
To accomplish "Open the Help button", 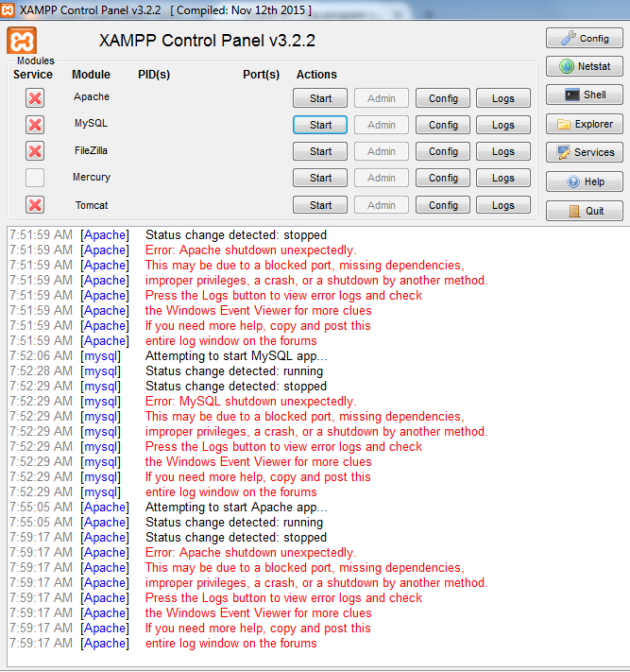I will 584,181.
